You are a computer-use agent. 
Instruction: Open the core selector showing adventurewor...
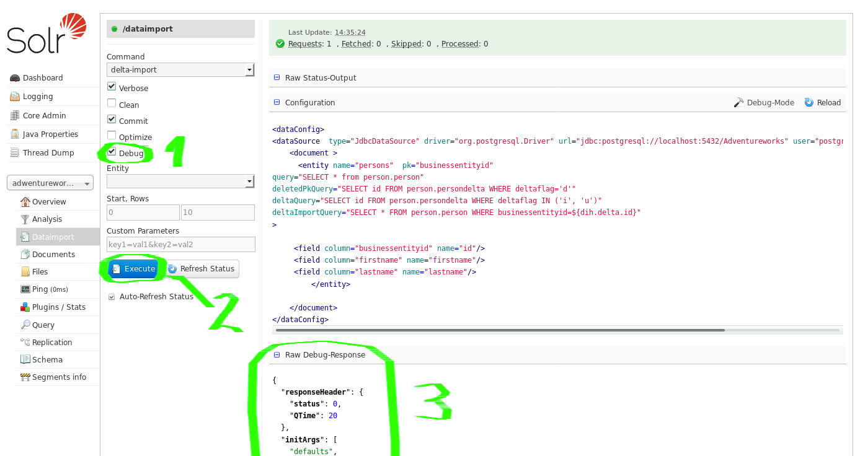tap(50, 182)
